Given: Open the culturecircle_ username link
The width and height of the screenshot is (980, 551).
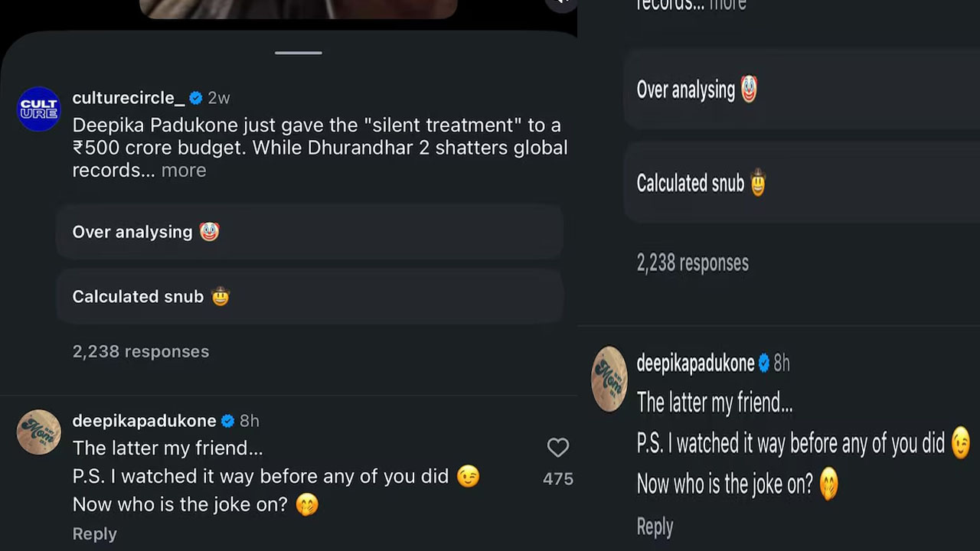Looking at the screenshot, I should point(128,98).
